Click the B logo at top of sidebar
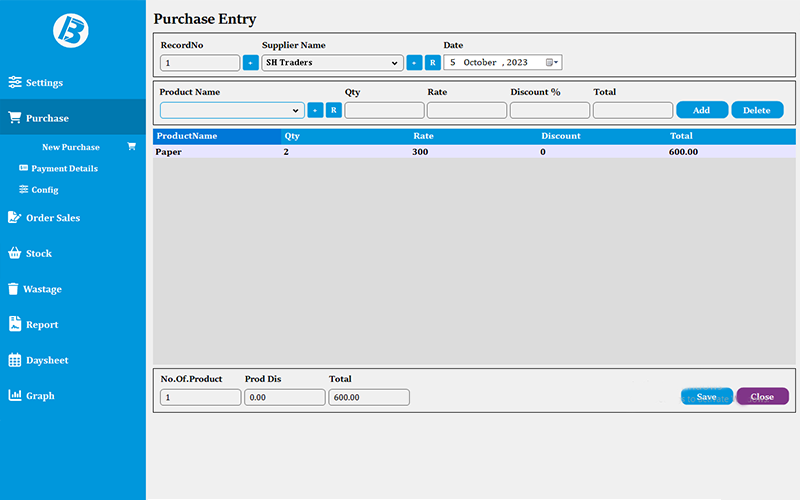800x500 pixels. click(71, 31)
